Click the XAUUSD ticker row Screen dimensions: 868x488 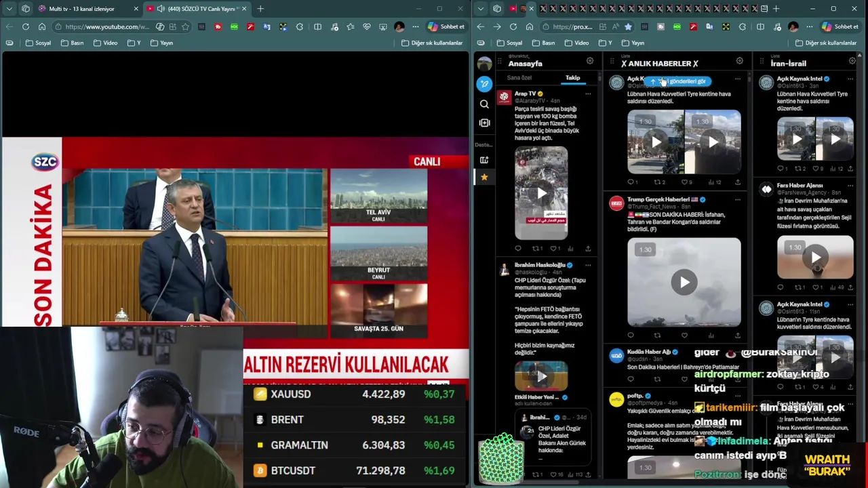pos(355,394)
